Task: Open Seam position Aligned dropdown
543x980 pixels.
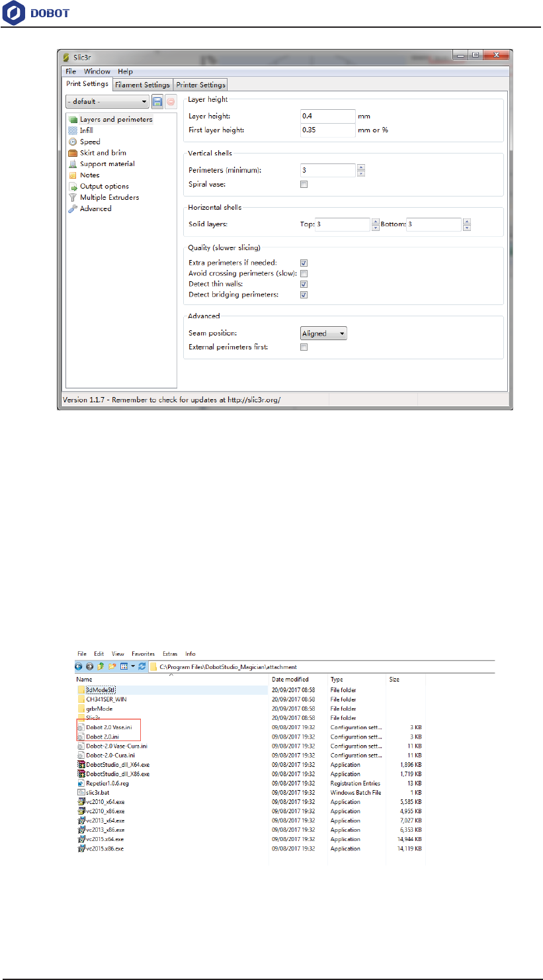Action: 323,334
